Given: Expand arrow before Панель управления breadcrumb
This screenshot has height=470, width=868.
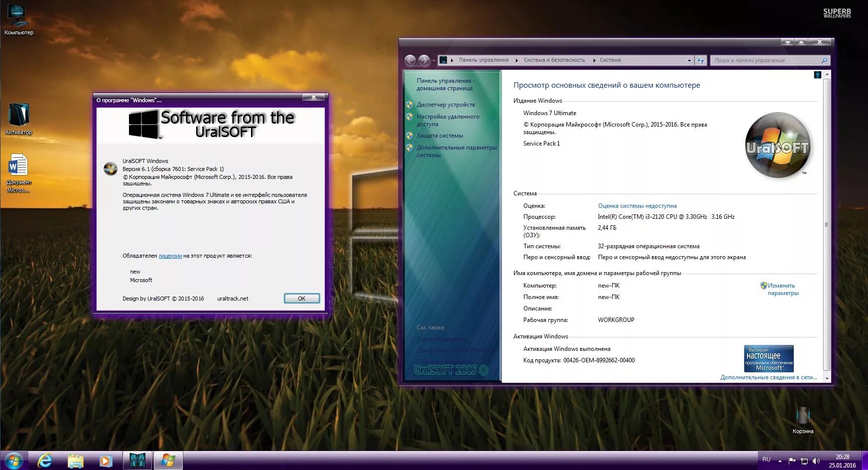Looking at the screenshot, I should 452,60.
